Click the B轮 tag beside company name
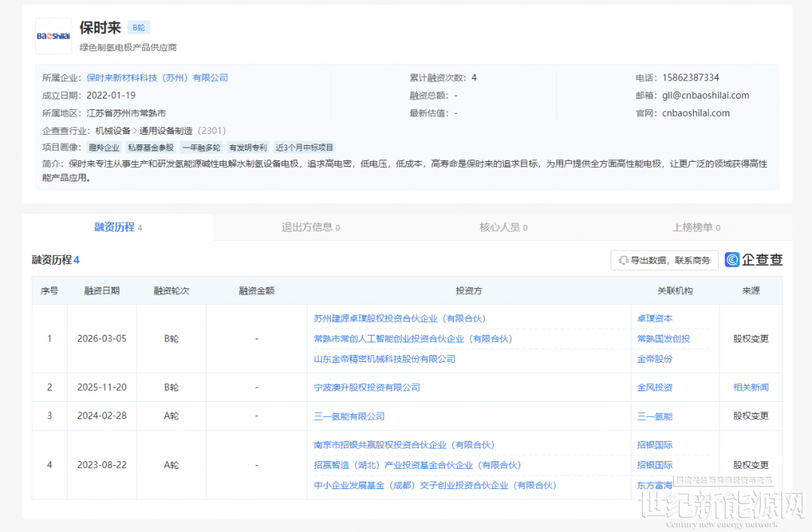 point(138,28)
